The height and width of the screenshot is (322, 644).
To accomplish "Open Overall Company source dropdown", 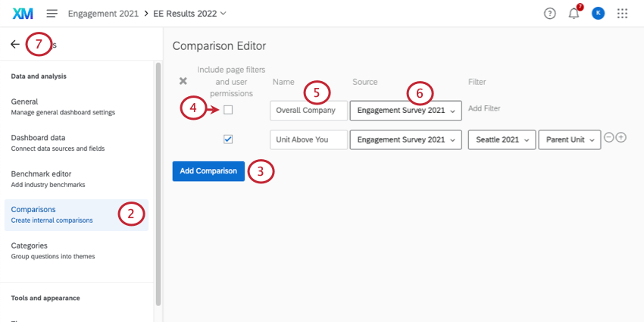I will point(405,111).
